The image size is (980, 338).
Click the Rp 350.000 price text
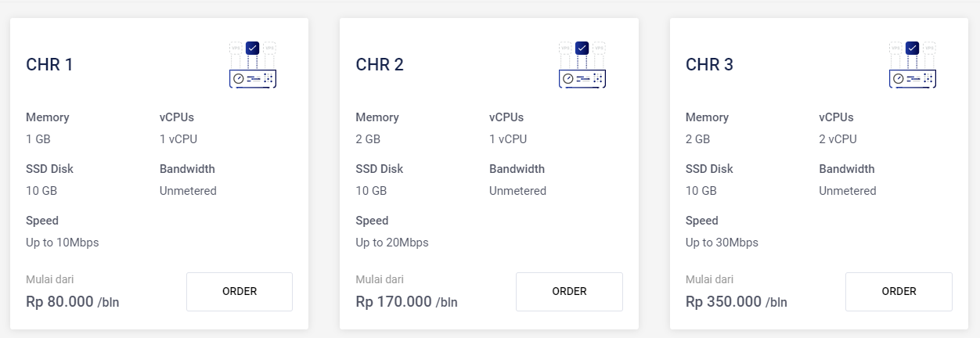pyautogui.click(x=723, y=302)
